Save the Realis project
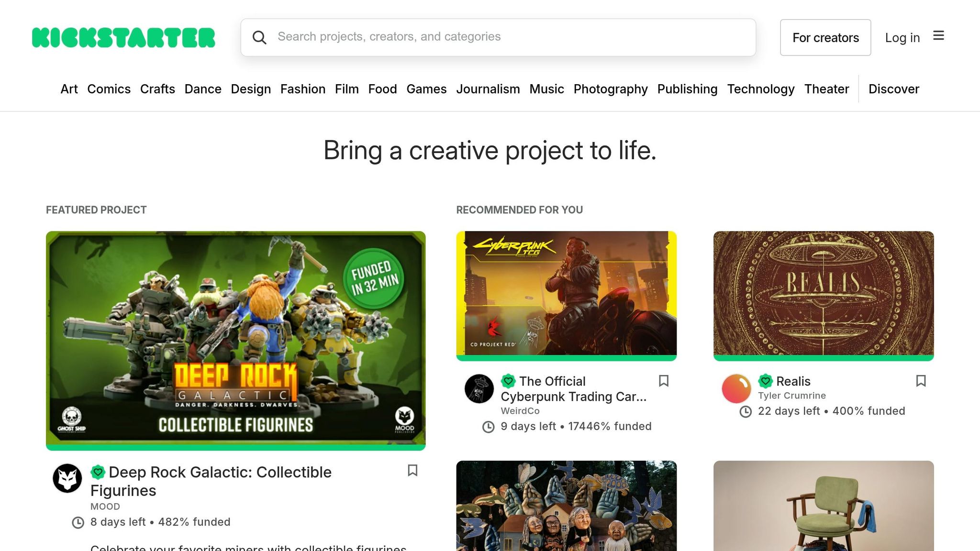This screenshot has height=551, width=980. point(921,381)
